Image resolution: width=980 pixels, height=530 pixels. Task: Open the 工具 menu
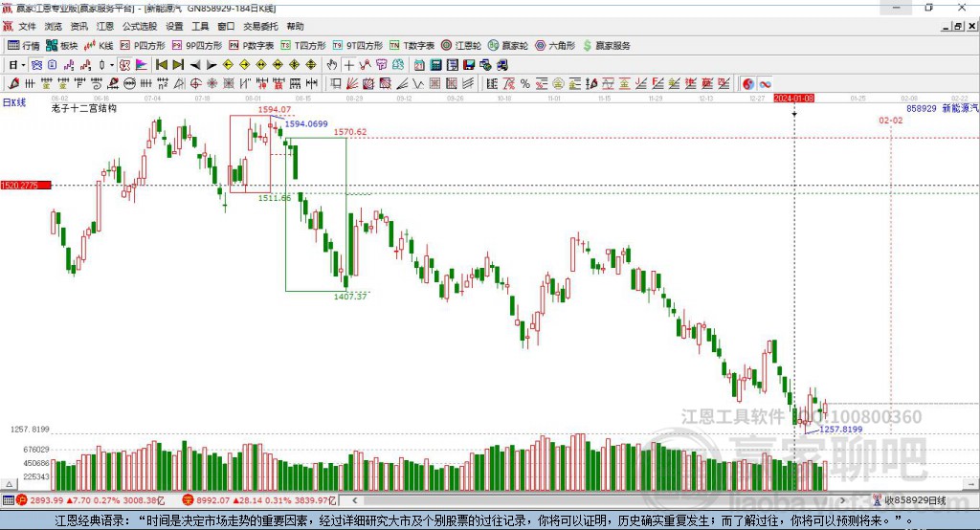200,26
